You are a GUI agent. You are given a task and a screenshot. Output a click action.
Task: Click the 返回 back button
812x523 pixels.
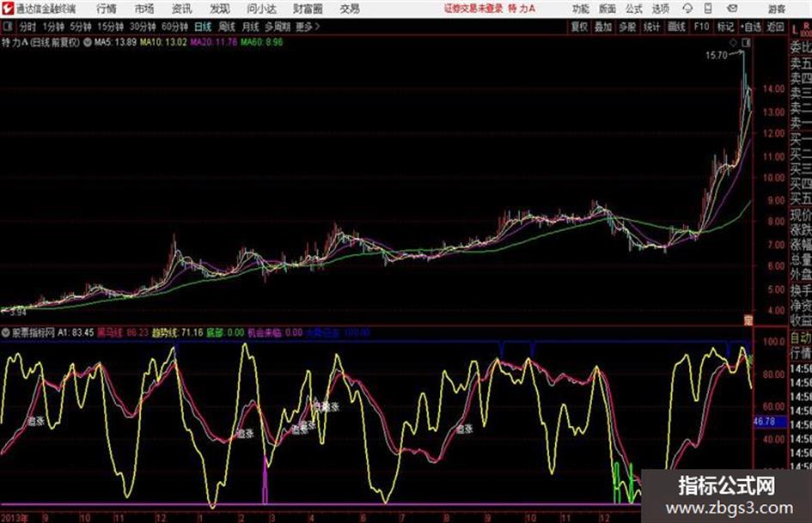[x=775, y=27]
